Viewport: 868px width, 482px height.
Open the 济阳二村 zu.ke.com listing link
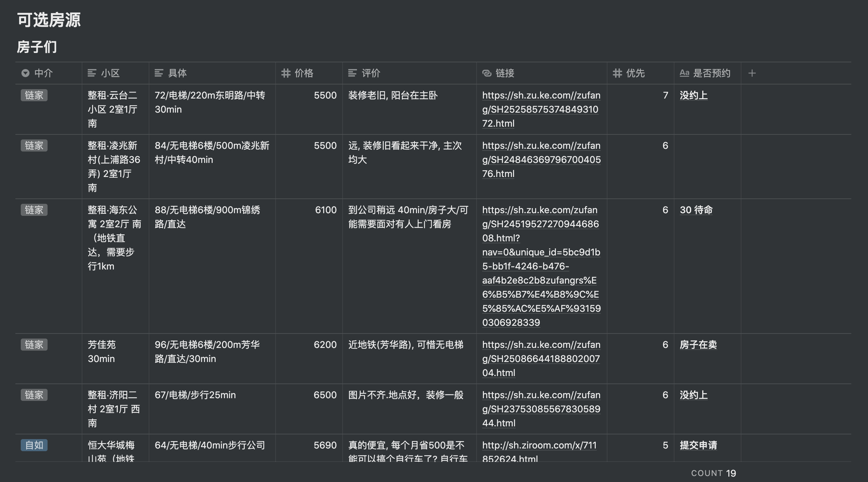[540, 409]
